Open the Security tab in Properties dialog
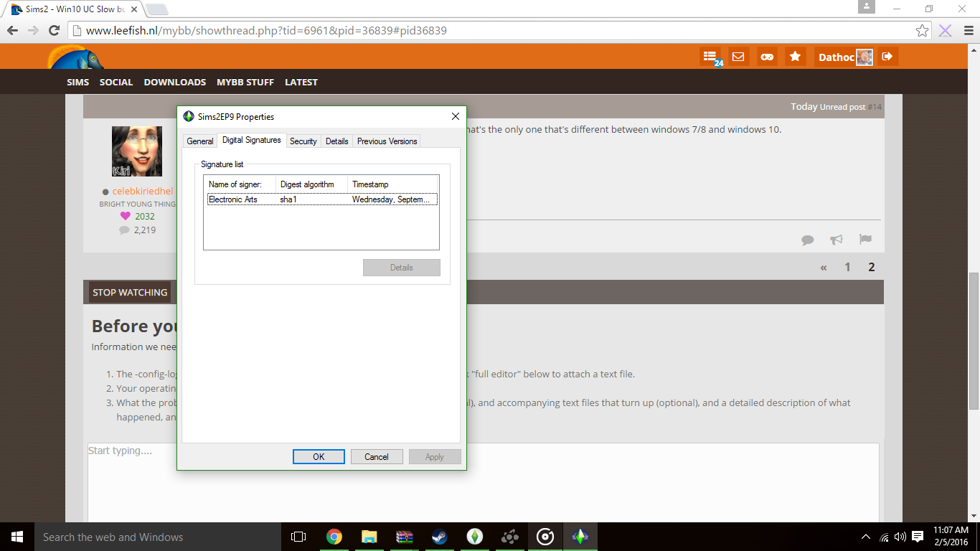980x551 pixels. (x=303, y=141)
